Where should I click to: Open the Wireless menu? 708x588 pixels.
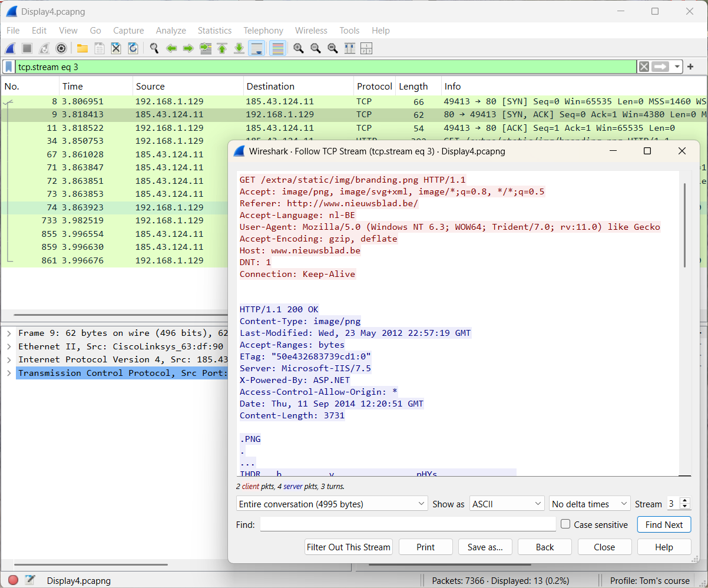[x=311, y=31]
